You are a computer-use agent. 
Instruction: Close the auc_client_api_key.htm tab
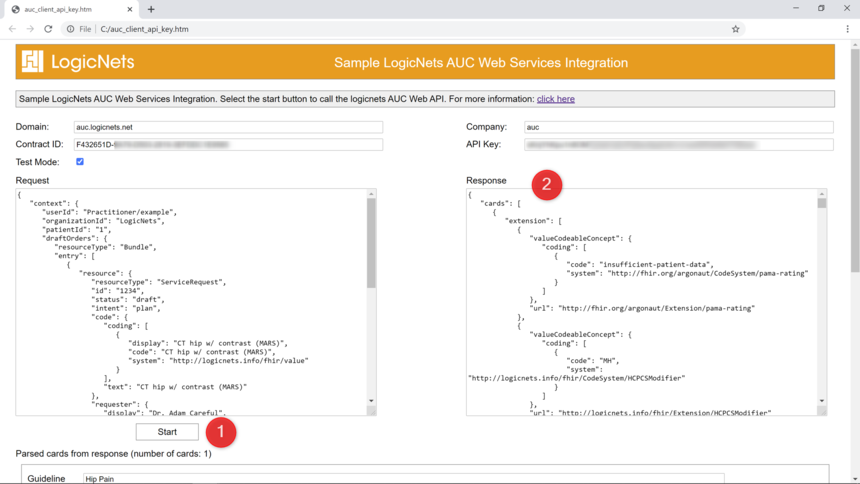tap(129, 9)
